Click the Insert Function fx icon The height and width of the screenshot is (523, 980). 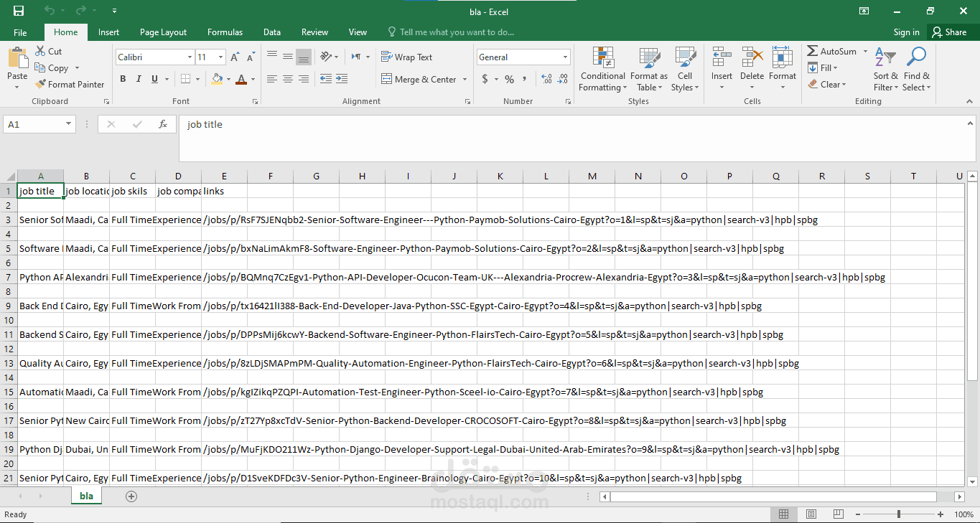click(163, 124)
